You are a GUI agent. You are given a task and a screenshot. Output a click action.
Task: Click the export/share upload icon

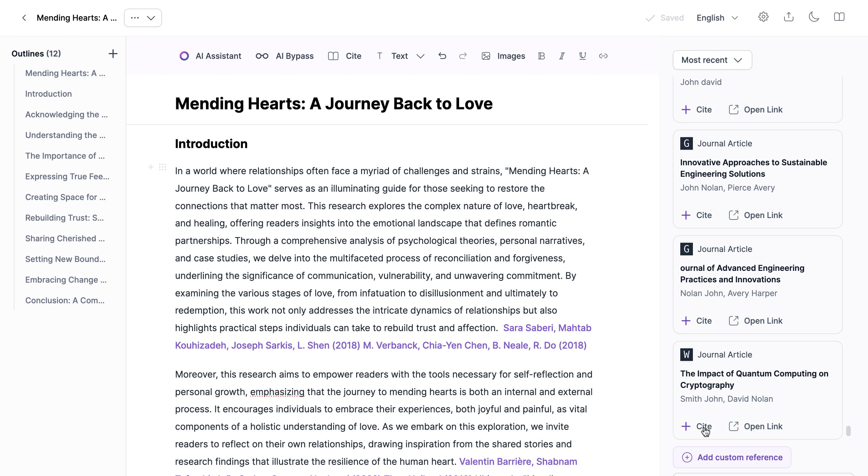click(788, 17)
